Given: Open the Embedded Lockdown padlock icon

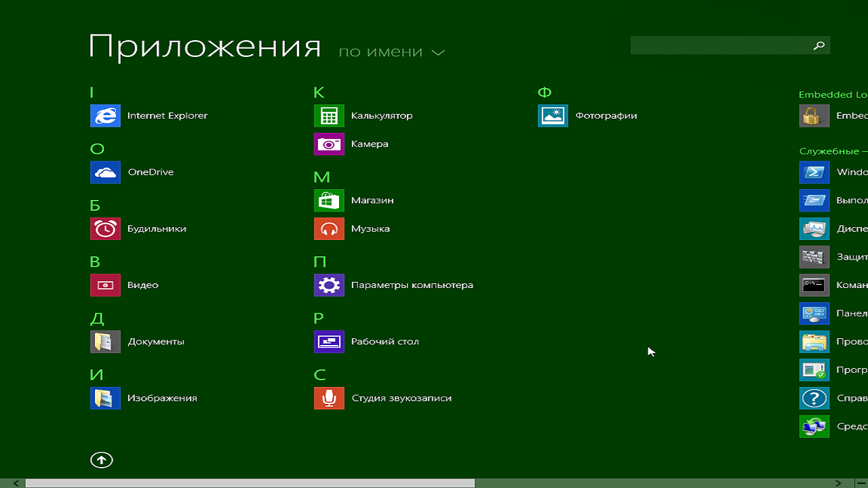Looking at the screenshot, I should point(814,116).
